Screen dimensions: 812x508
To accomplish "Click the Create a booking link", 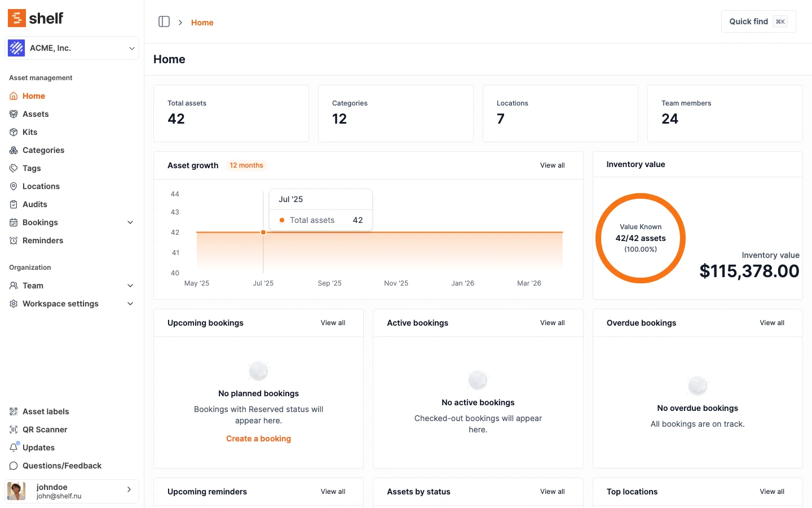I will [258, 439].
